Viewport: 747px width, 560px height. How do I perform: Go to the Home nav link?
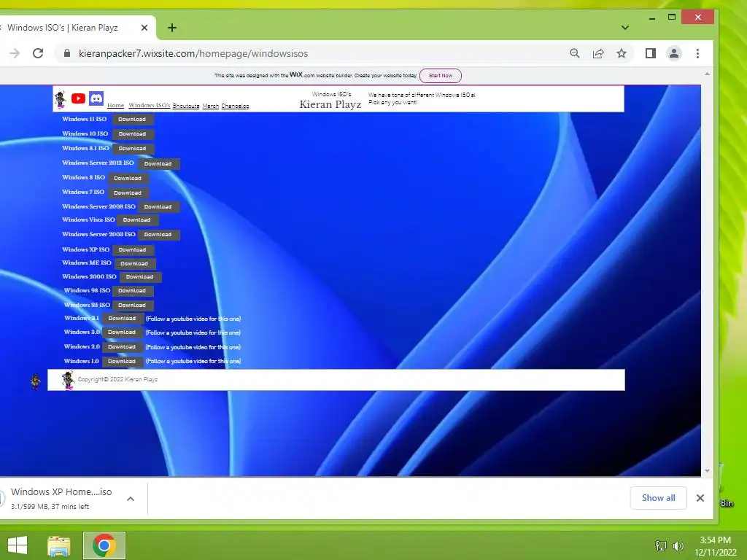click(115, 106)
